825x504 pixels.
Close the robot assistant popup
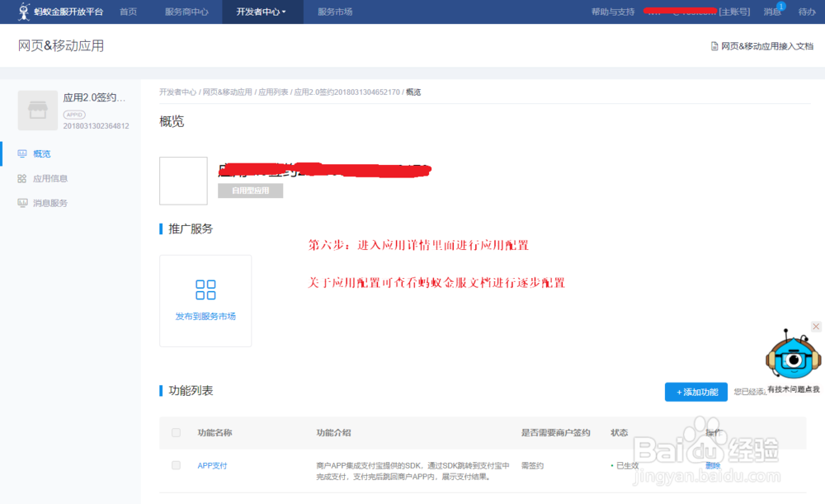[816, 327]
